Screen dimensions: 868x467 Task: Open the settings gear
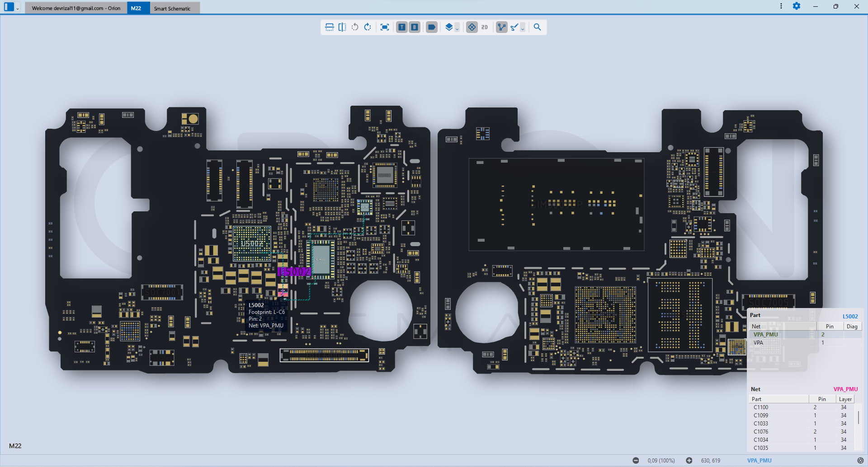[x=797, y=6]
